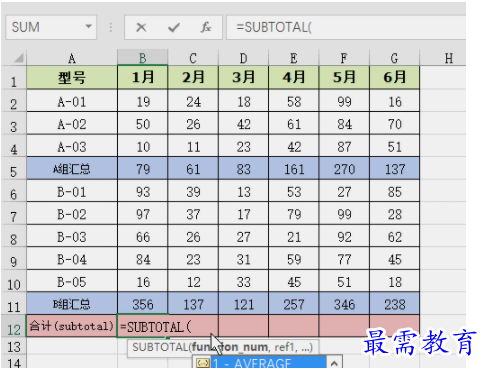Click the 合计(subtotal) label cell
485x374 pixels.
tap(72, 326)
